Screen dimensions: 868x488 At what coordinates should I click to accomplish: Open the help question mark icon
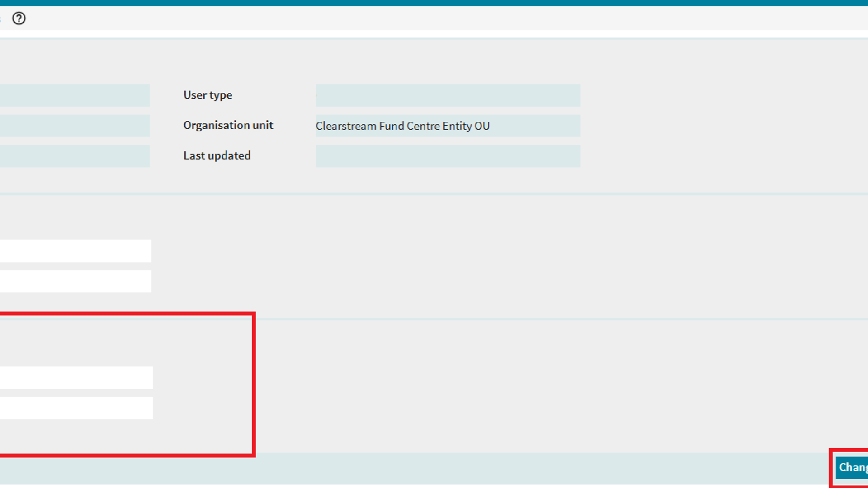pos(19,19)
